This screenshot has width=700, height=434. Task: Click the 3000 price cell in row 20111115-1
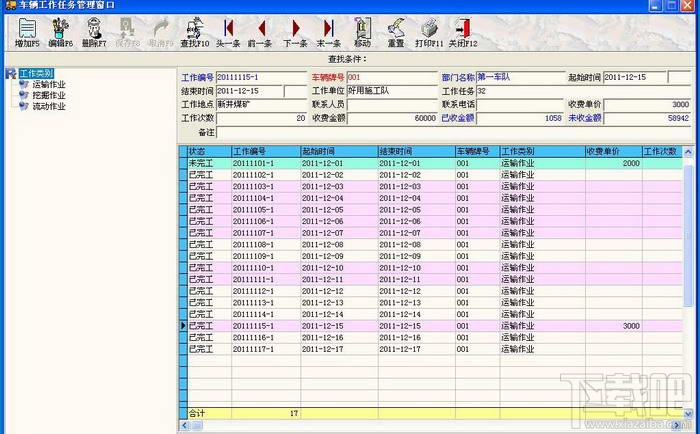(614, 326)
